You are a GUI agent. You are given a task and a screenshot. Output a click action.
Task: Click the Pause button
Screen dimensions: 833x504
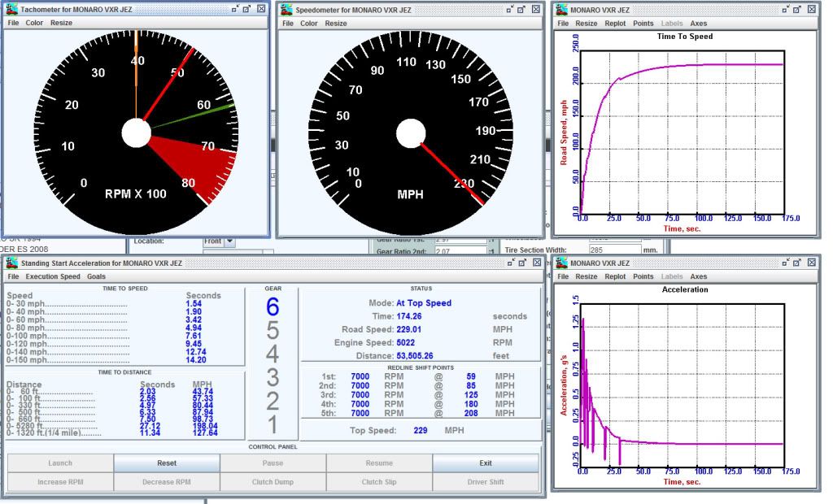point(273,463)
